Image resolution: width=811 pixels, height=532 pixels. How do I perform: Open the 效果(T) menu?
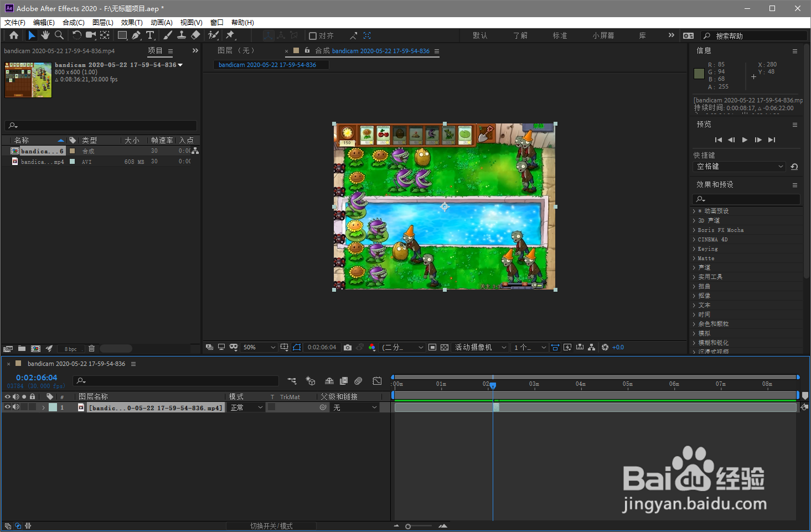click(x=132, y=23)
